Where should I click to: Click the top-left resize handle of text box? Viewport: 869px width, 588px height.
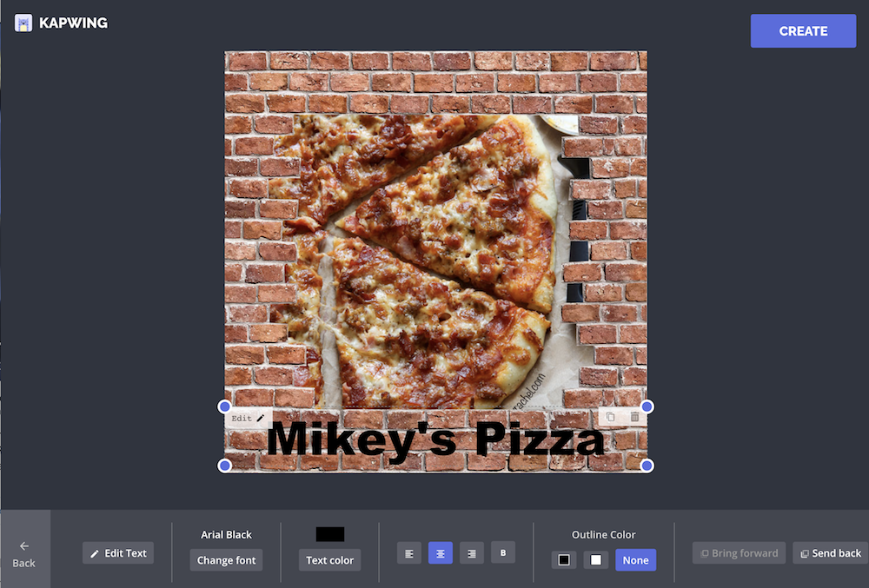point(224,407)
